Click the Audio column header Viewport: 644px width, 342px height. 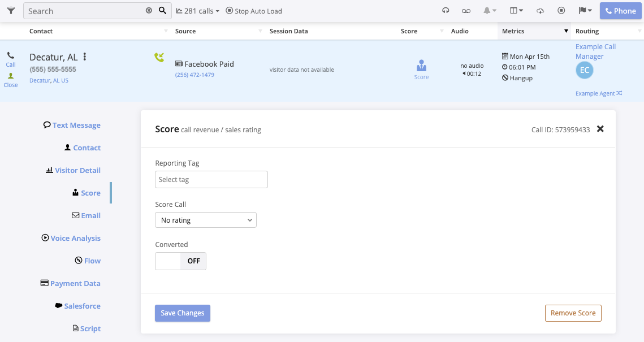(x=460, y=31)
